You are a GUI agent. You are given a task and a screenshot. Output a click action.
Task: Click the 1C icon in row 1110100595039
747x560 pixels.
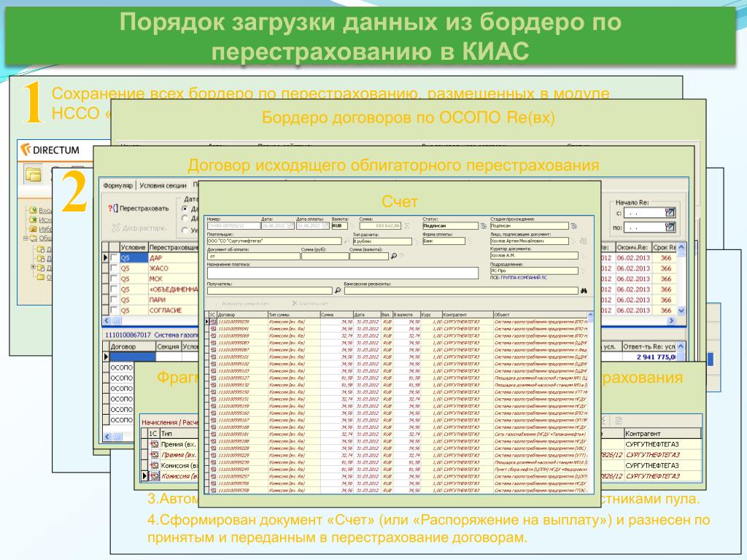click(x=213, y=322)
